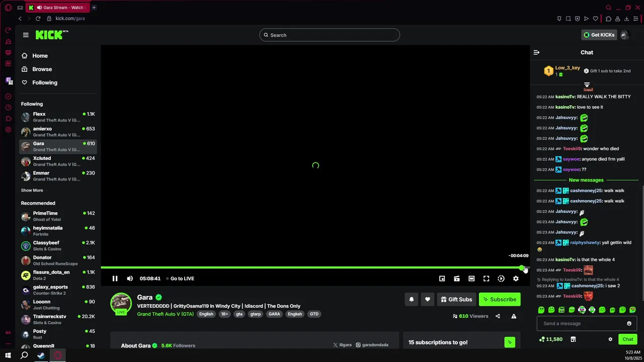Toggle theater mode in the player
This screenshot has width=644, height=362.
(x=471, y=279)
